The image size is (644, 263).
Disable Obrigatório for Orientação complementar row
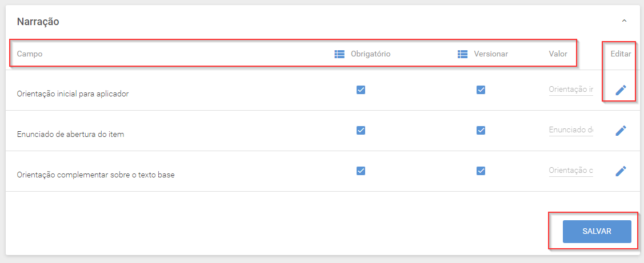[x=361, y=171]
